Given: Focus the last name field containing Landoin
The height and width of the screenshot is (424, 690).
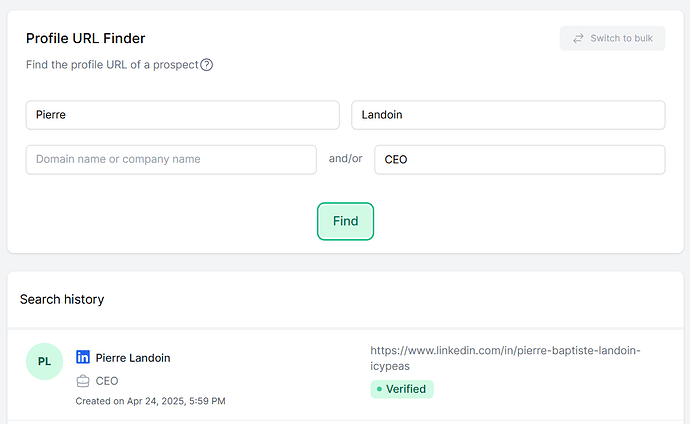Looking at the screenshot, I should click(x=508, y=115).
